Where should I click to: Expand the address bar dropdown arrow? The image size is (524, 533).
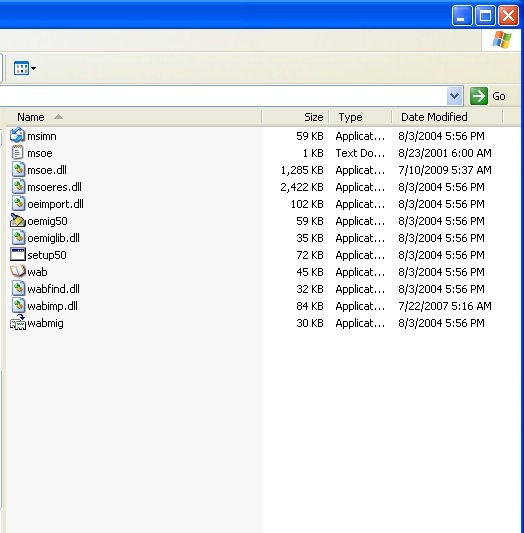coord(454,96)
